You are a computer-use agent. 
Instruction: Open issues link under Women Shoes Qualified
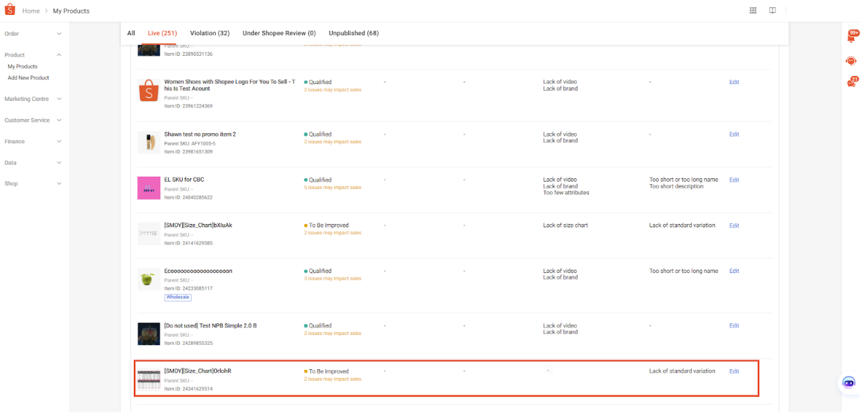point(333,90)
